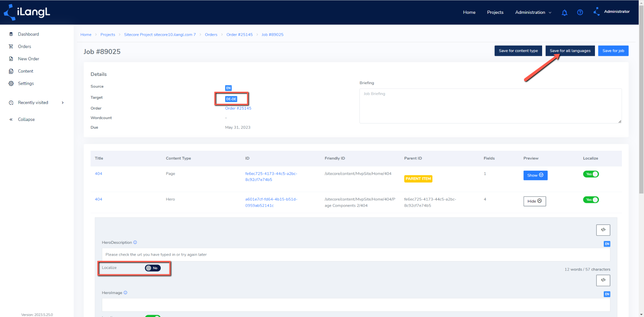Click the EN badge beside HeroImage field
This screenshot has height=317, width=644.
[x=607, y=294]
